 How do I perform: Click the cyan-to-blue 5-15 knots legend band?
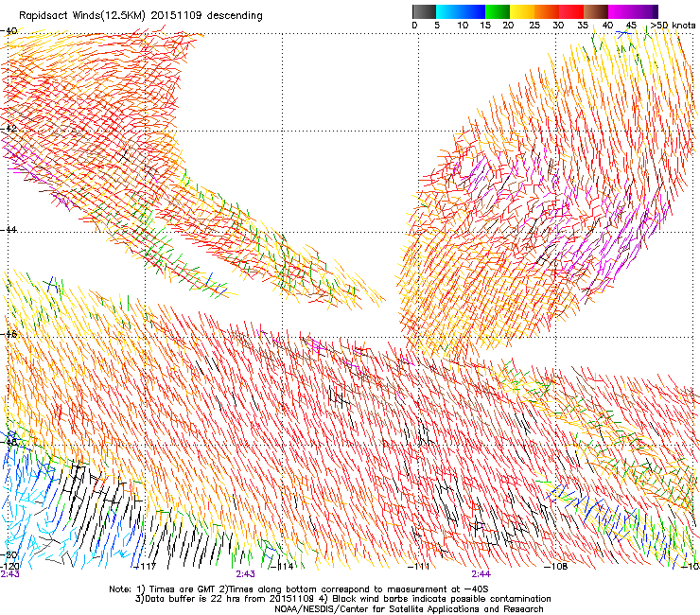pyautogui.click(x=461, y=11)
